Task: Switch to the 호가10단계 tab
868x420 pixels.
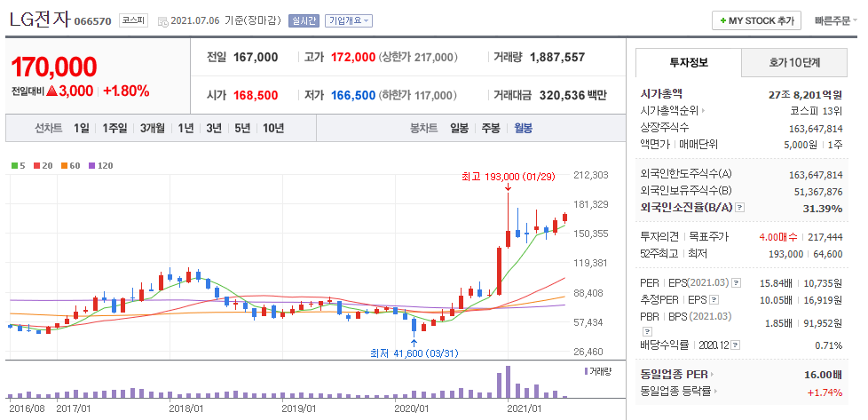Action: click(793, 62)
